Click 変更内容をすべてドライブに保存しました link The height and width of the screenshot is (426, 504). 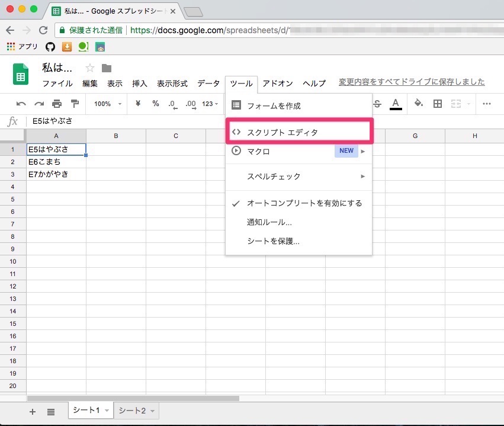tap(412, 81)
